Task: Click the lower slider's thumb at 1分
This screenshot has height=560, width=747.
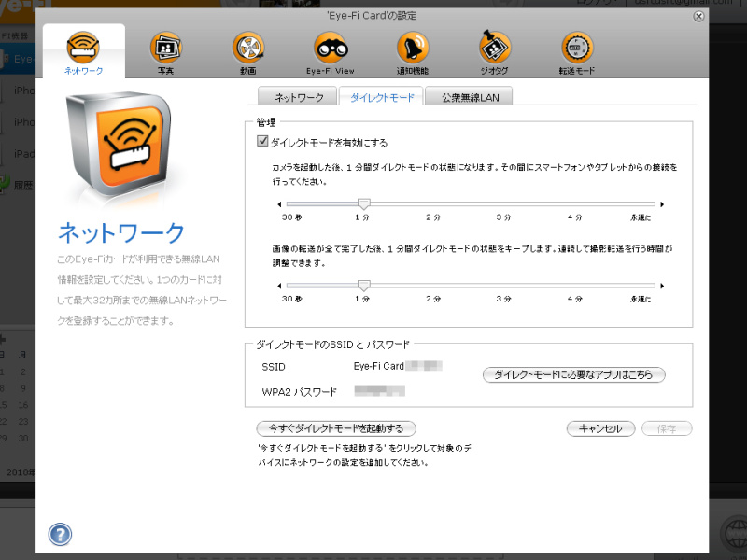Action: tap(363, 285)
